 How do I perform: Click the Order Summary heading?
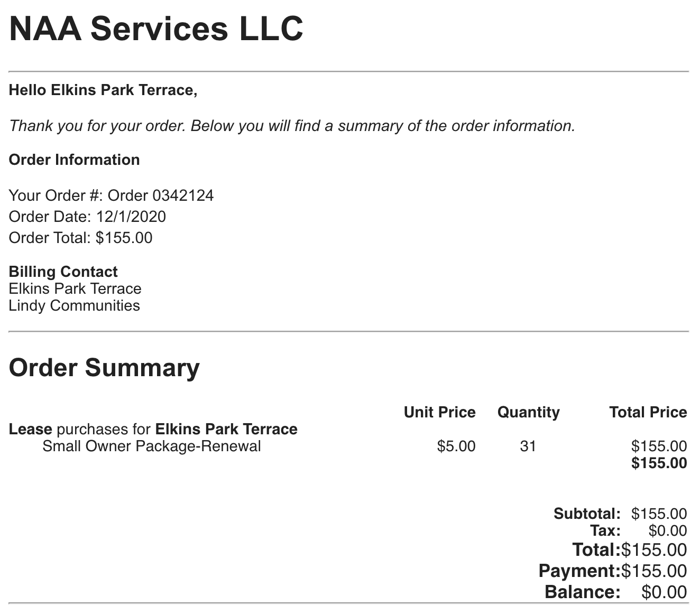point(104,367)
